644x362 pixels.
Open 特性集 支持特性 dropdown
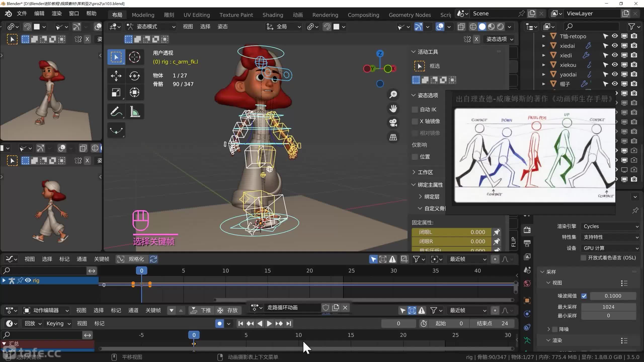coord(610,237)
